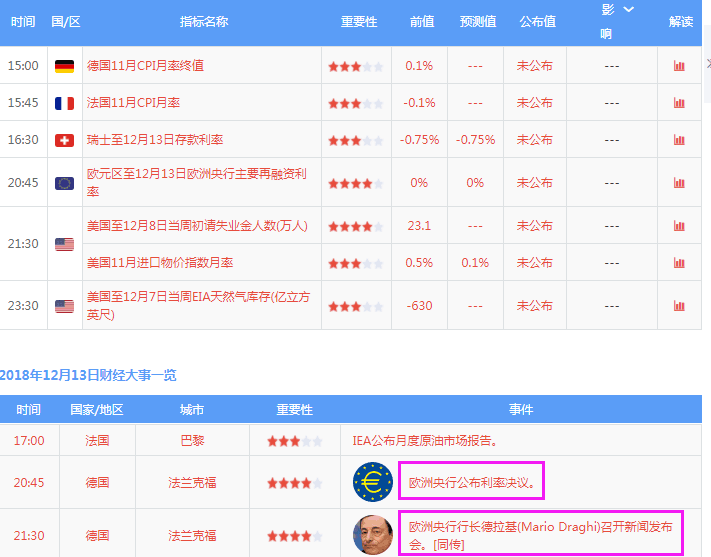
Task: Click star rating for EIA天然气库存 row
Action: click(x=356, y=307)
